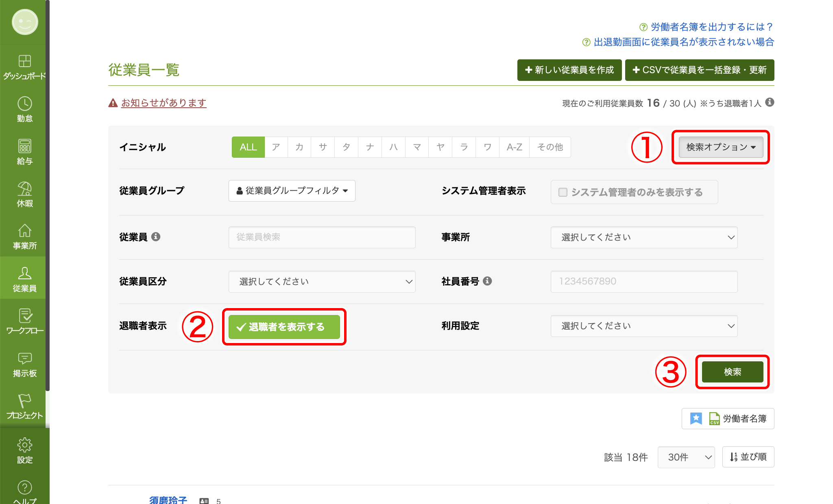Click ID card icon beside 須磨玲子
Image resolution: width=833 pixels, height=504 pixels.
tap(204, 501)
